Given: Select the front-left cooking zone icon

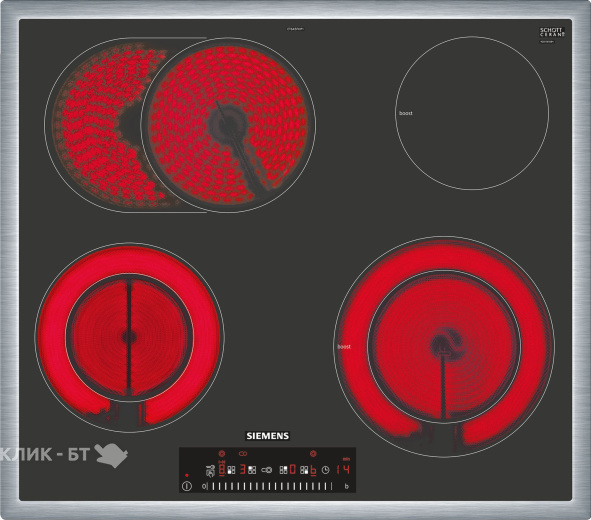Looking at the screenshot, I should (231, 470).
